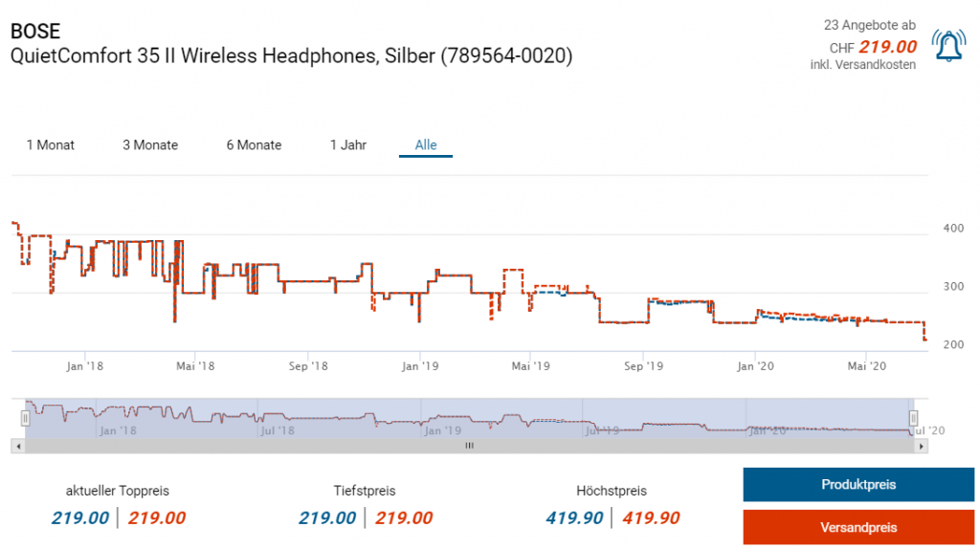This screenshot has width=980, height=550.
Task: Toggle the Versandpreis series
Action: (858, 527)
